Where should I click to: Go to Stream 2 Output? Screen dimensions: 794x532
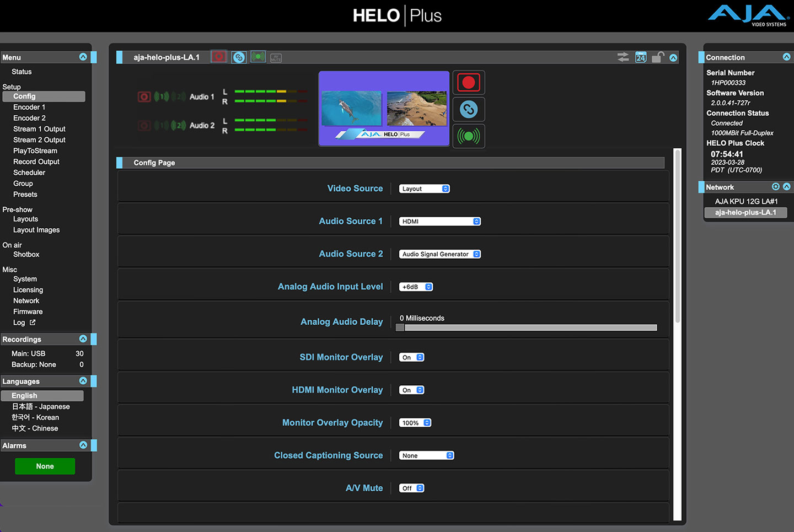coord(39,140)
